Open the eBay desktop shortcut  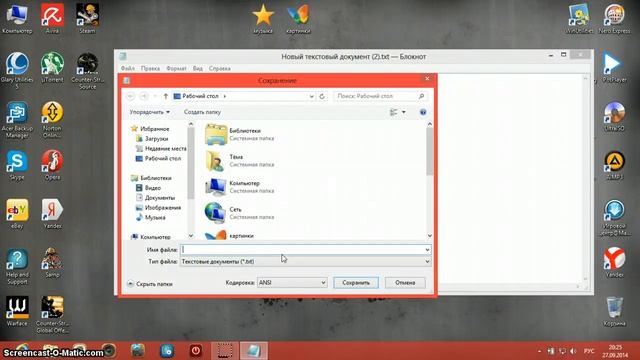pyautogui.click(x=17, y=213)
